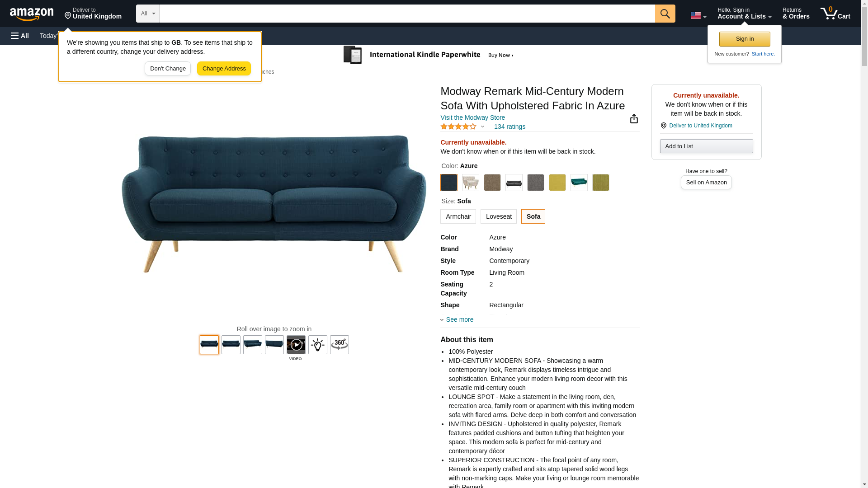Click the share icon beside product title
Viewport: 868px width, 488px height.
point(634,118)
